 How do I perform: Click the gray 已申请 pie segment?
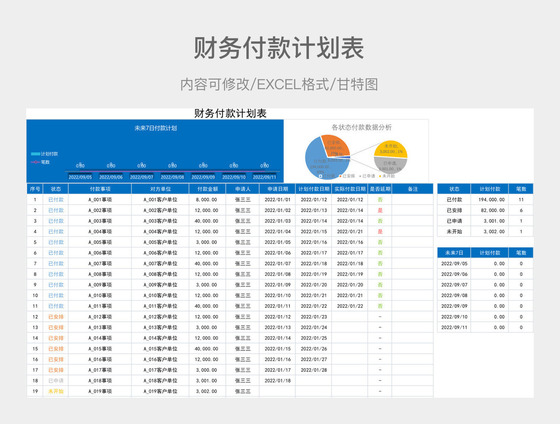[390, 166]
